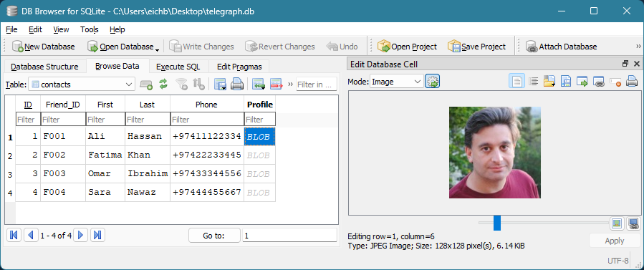Select the cell containing Fatima
Image resolution: width=644 pixels, height=270 pixels.
click(105, 155)
